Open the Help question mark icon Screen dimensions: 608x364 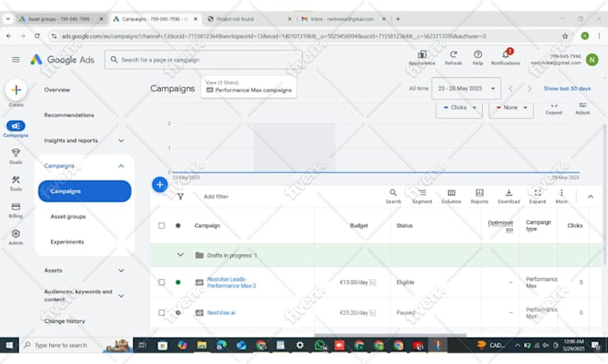click(x=477, y=55)
